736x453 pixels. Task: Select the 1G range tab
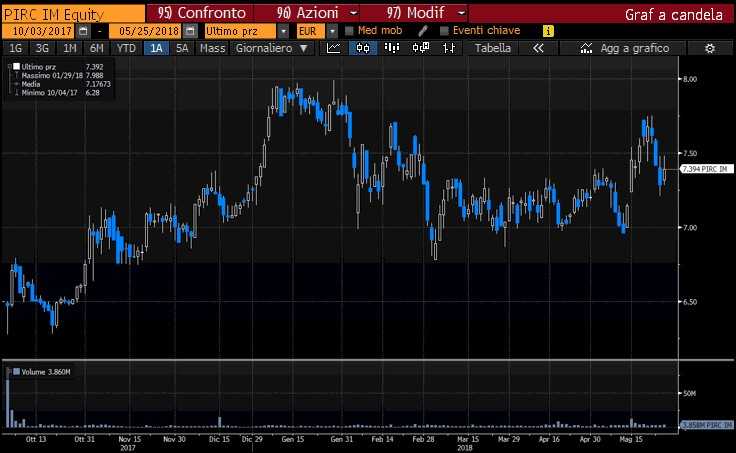click(15, 48)
